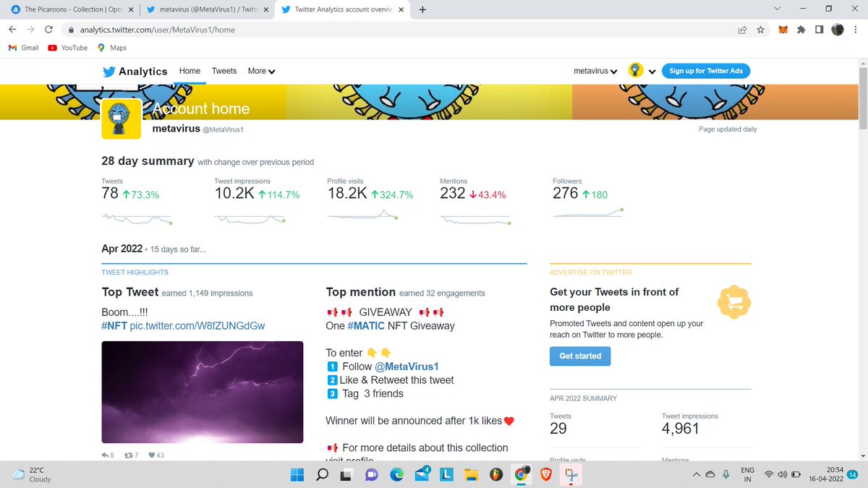Click Sign up for Twitter Ads button

(706, 71)
